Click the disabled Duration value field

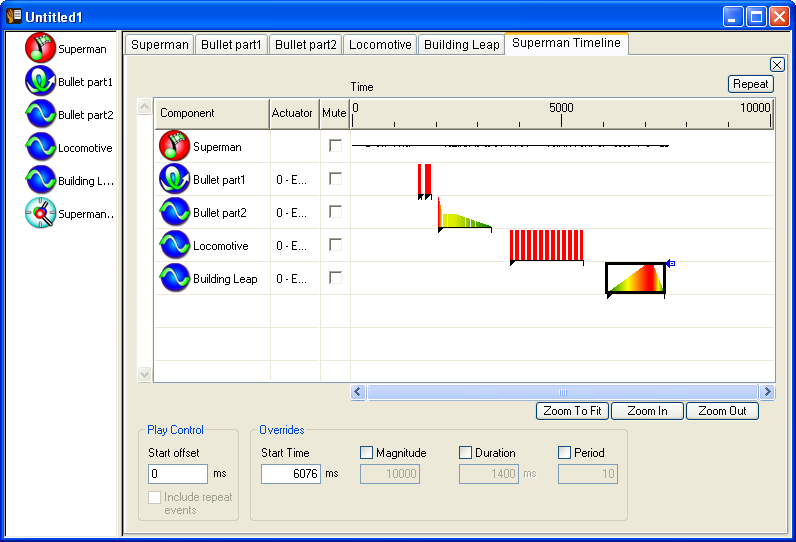[489, 474]
